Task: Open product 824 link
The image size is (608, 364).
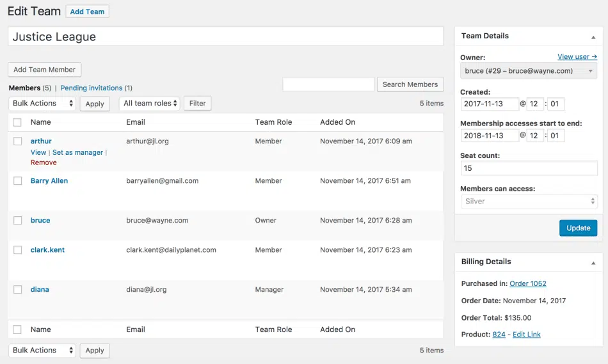Action: 499,334
